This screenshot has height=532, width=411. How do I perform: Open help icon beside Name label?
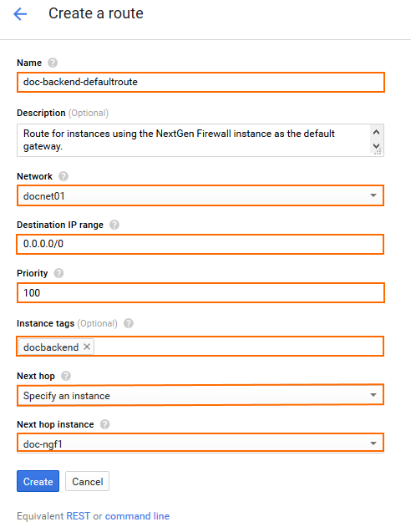53,63
